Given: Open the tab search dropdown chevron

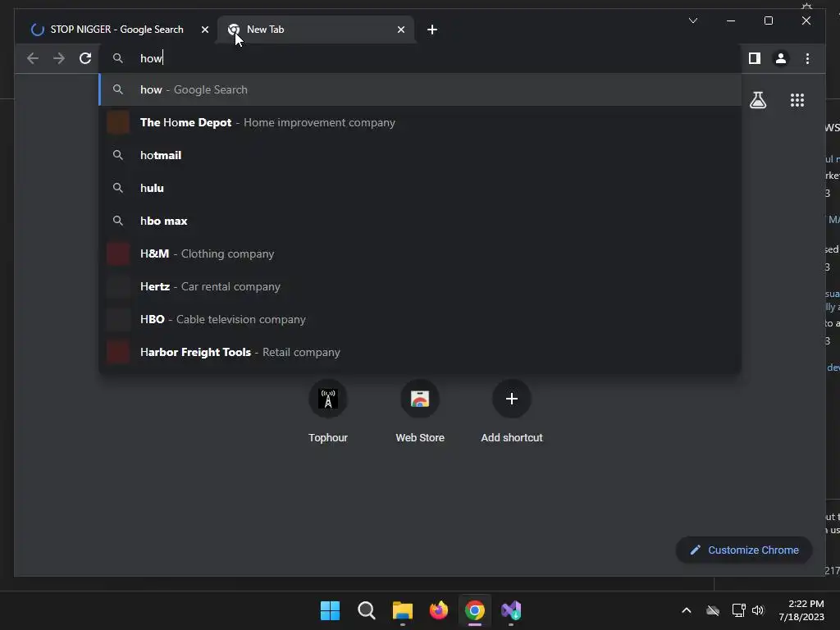Looking at the screenshot, I should [x=692, y=21].
